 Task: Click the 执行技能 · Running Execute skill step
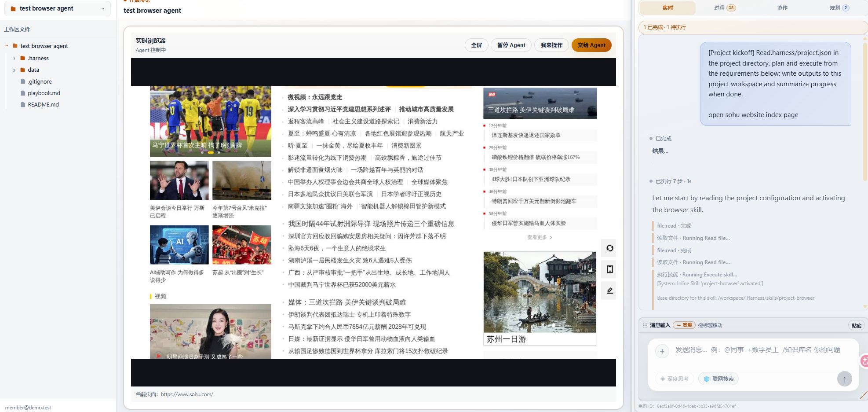[697, 275]
